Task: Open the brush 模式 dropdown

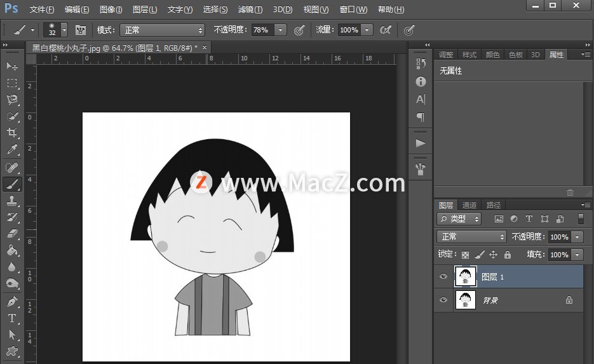Action: (162, 30)
